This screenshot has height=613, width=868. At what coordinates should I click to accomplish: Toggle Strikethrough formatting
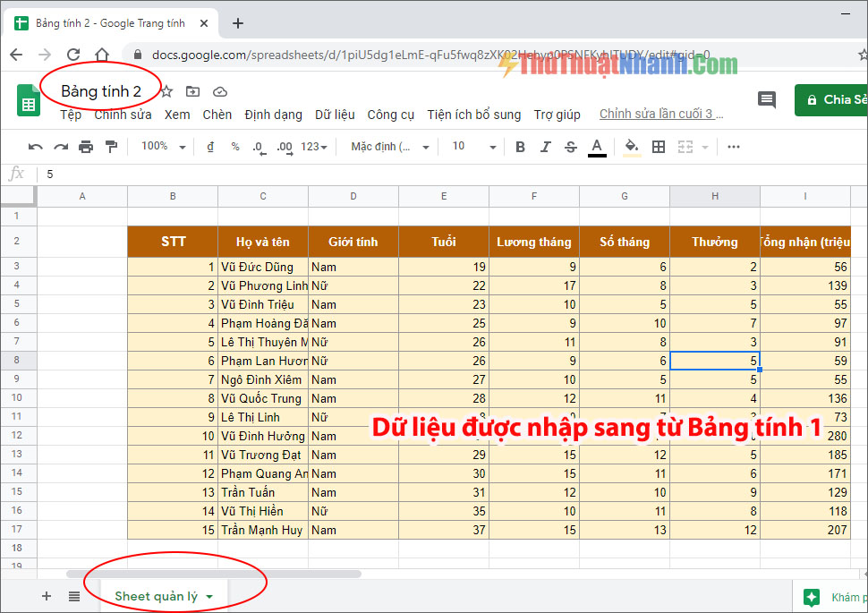coord(571,147)
